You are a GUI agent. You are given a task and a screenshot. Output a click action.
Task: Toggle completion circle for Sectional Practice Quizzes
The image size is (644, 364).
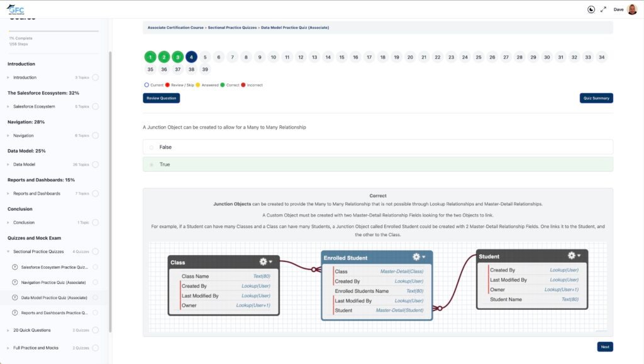[x=96, y=251]
